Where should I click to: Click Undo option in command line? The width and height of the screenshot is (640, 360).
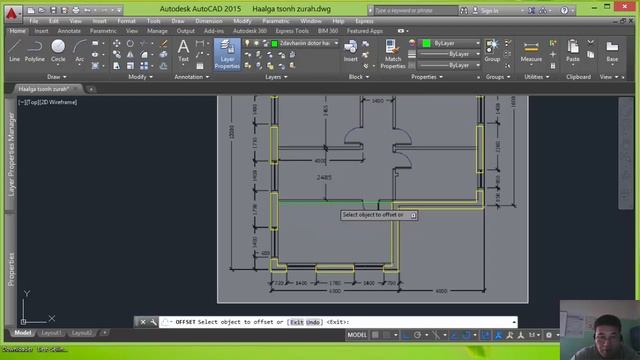click(313, 322)
